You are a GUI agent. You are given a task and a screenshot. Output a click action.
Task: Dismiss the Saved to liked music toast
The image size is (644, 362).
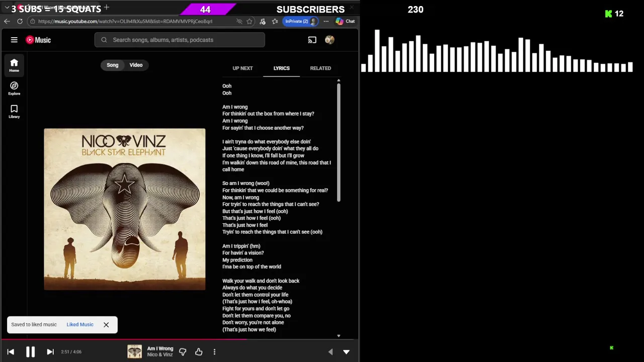coord(106,325)
